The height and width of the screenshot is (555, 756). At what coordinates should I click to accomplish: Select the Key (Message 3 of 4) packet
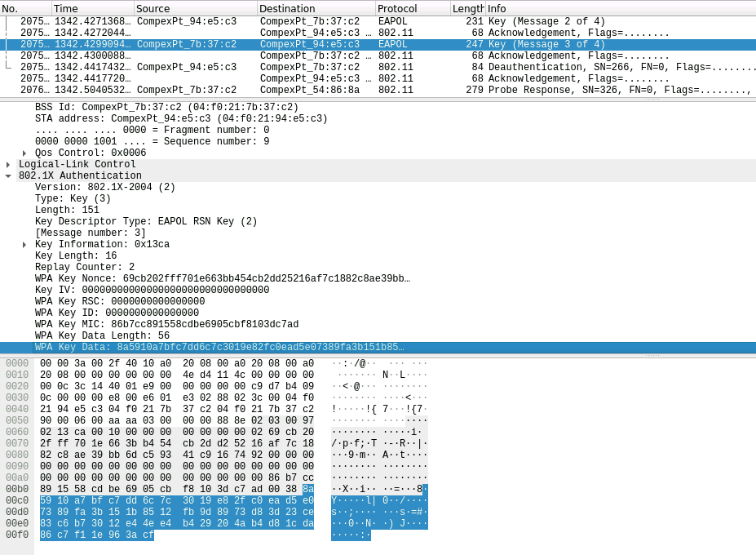pyautogui.click(x=378, y=44)
